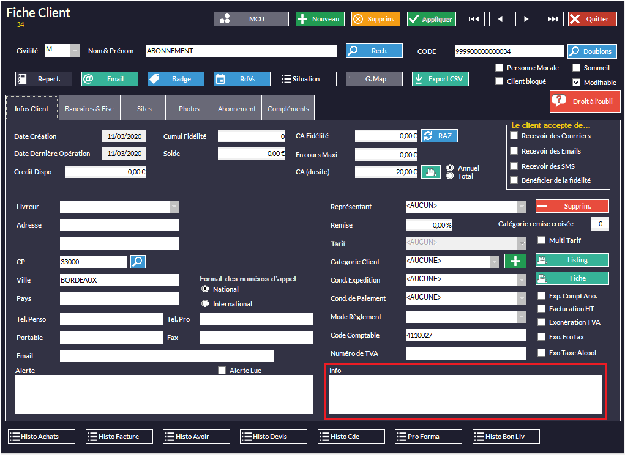Open the Email button with @ icon
Screen dimensions: 625x455
(x=107, y=78)
